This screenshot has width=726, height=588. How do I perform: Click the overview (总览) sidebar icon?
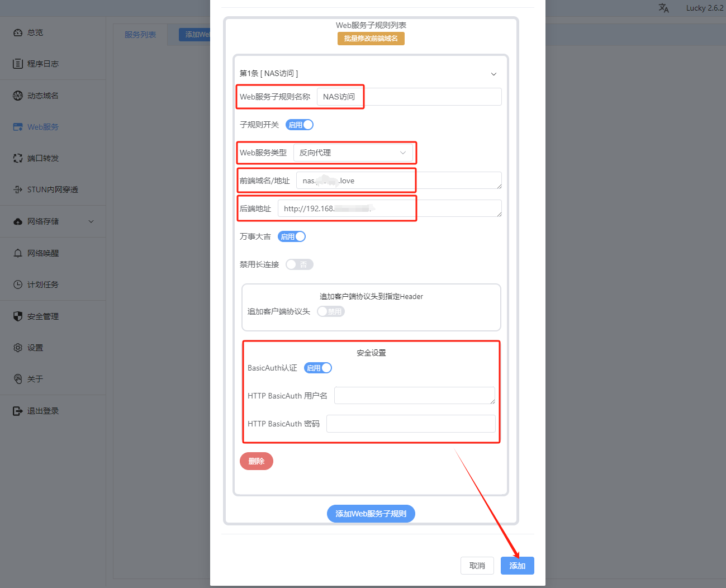click(x=18, y=32)
